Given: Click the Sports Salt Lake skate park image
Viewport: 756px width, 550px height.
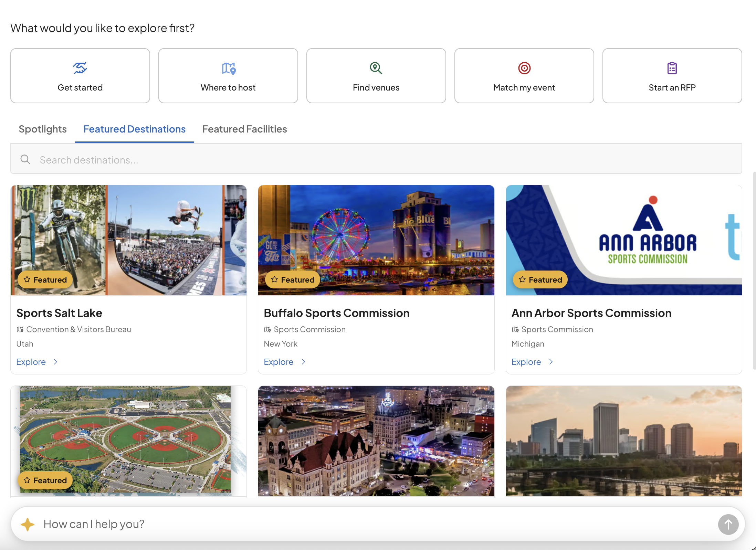Looking at the screenshot, I should (128, 240).
